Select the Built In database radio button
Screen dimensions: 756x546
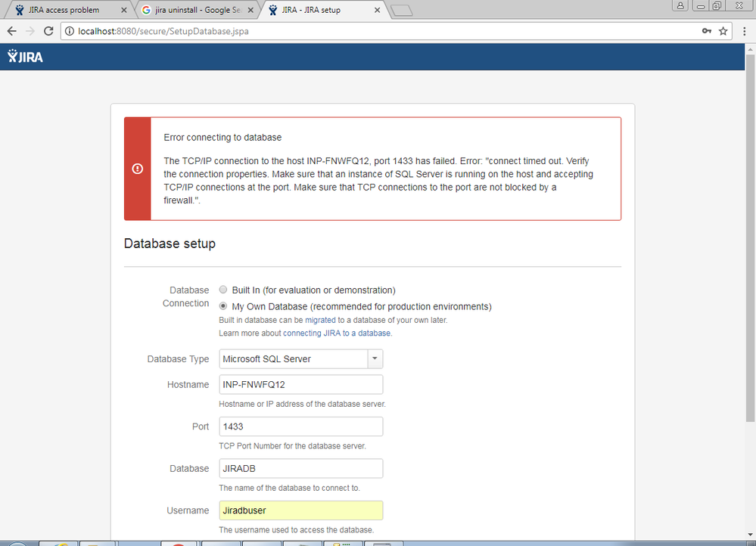pos(223,289)
